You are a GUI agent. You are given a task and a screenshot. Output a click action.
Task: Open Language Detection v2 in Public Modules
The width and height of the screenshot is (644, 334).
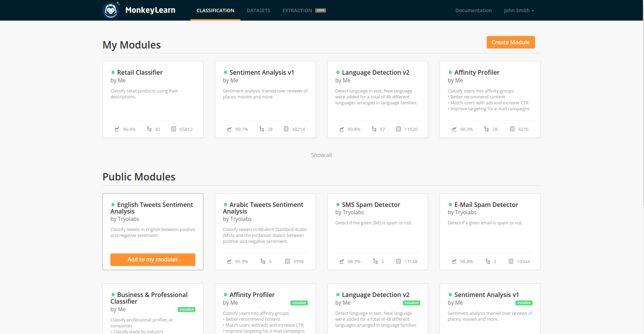point(376,295)
